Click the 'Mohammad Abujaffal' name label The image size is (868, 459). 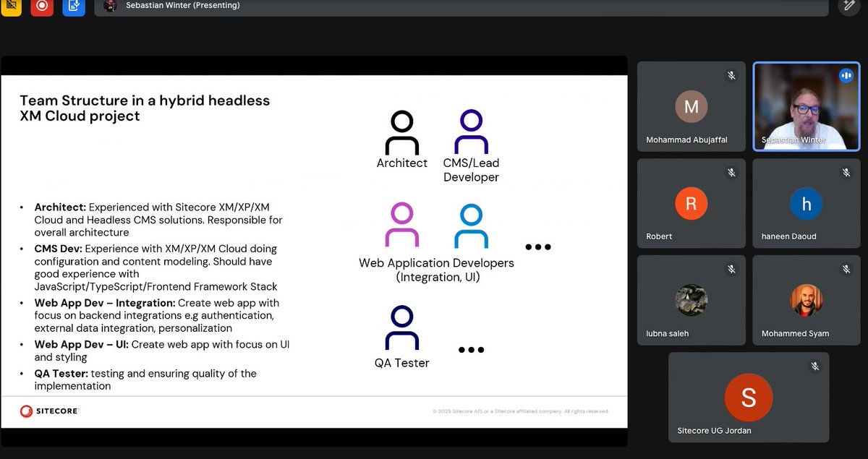click(x=686, y=140)
